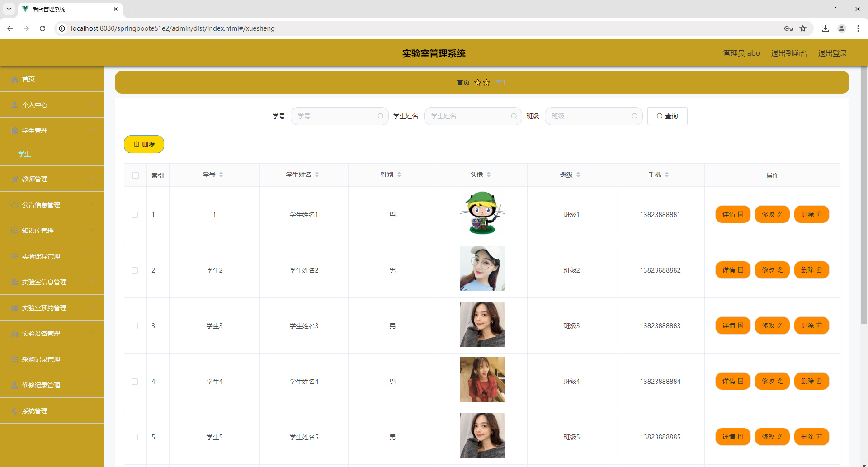Check the checkbox for student 学生2
The height and width of the screenshot is (467, 868).
click(x=135, y=270)
